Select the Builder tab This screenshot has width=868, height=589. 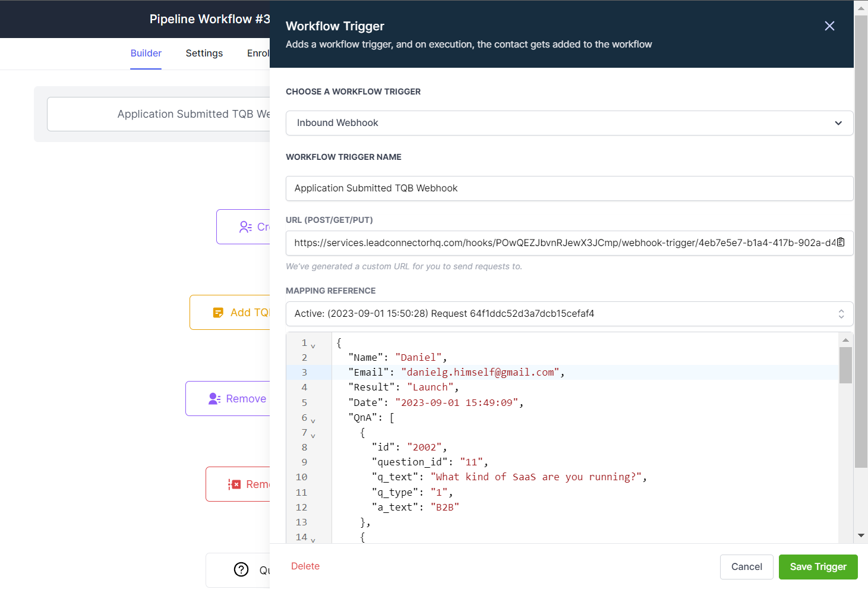pos(146,53)
